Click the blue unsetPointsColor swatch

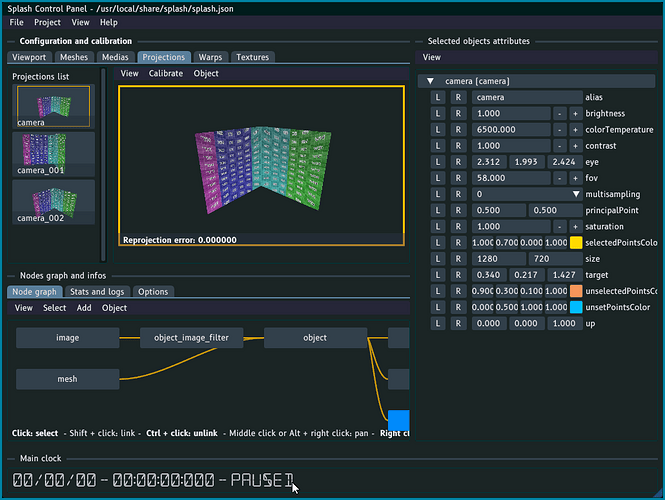coord(575,307)
